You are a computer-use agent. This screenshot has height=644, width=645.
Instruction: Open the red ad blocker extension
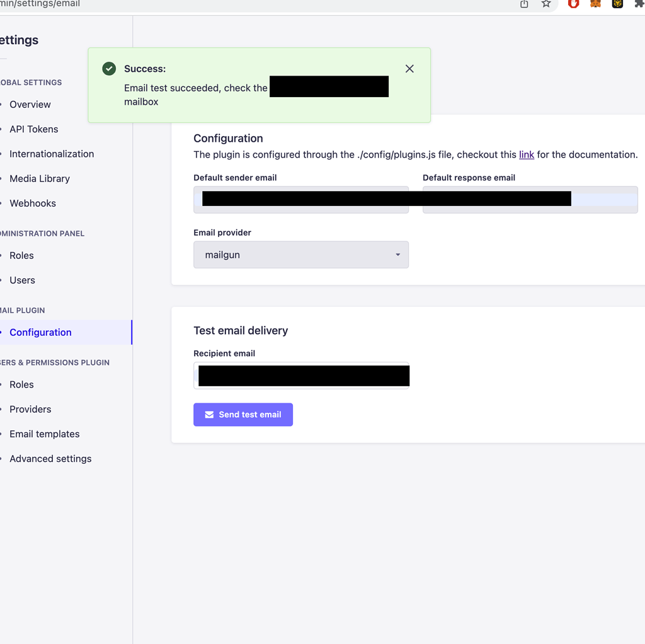[573, 4]
